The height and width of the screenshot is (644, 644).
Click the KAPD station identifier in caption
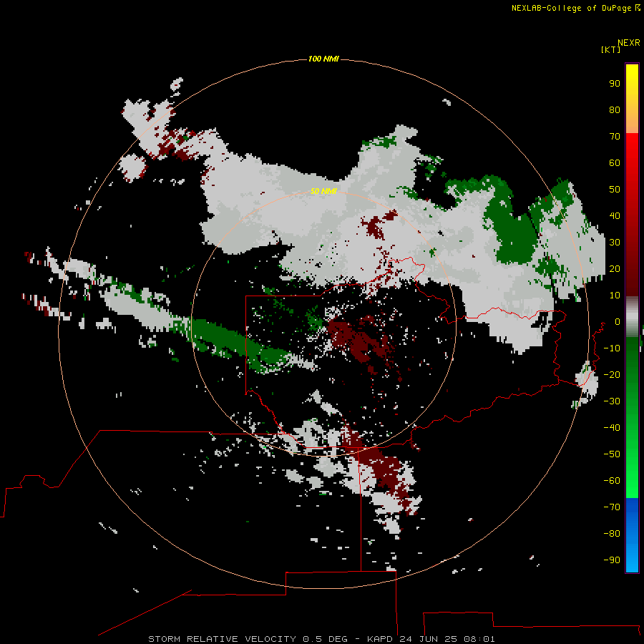click(381, 639)
